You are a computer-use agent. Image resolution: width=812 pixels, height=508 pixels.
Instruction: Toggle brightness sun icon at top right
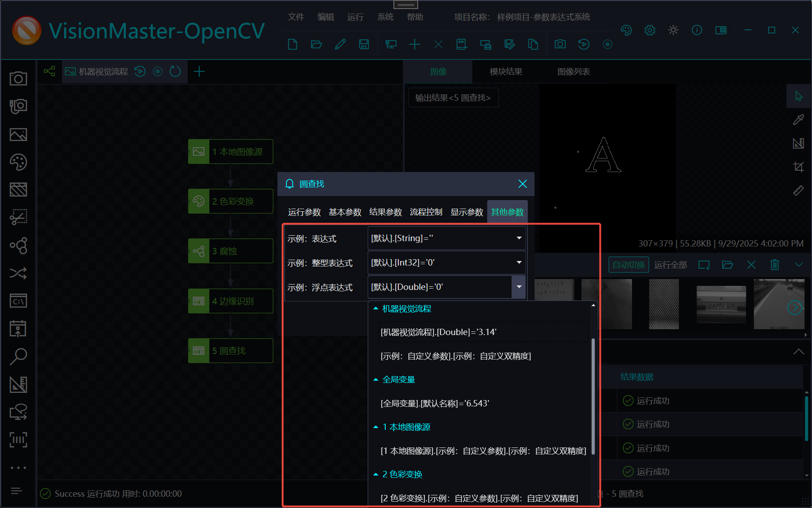click(x=673, y=30)
